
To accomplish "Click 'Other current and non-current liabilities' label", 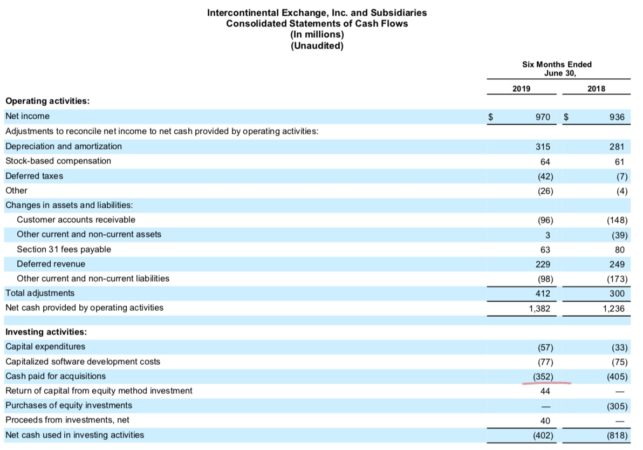I will coord(93,279).
